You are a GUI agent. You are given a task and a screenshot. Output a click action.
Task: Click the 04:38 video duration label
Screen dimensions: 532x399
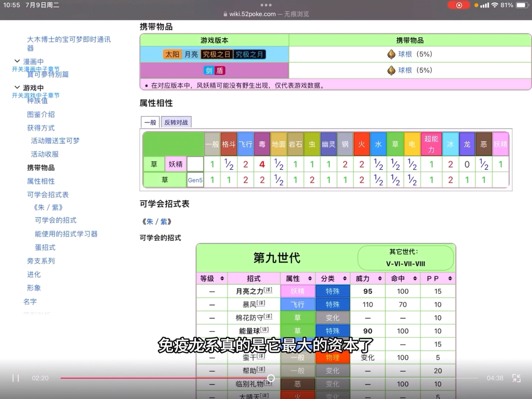(495, 378)
